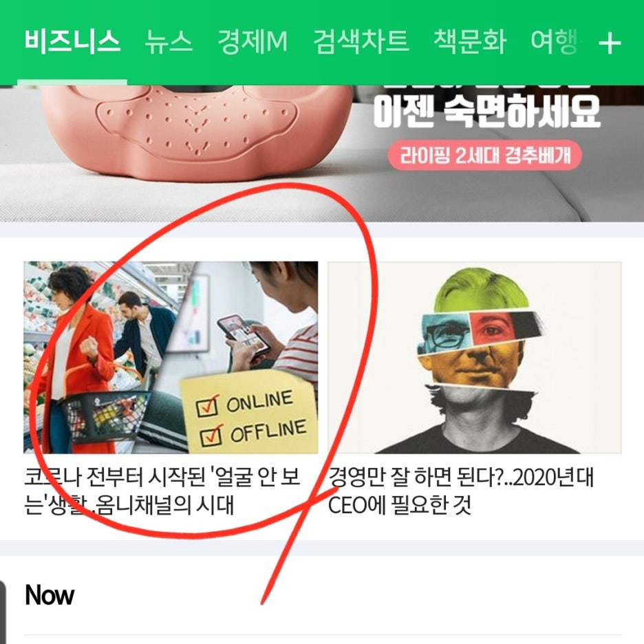Open the 경제M tab
644x644 pixels.
pos(253,41)
